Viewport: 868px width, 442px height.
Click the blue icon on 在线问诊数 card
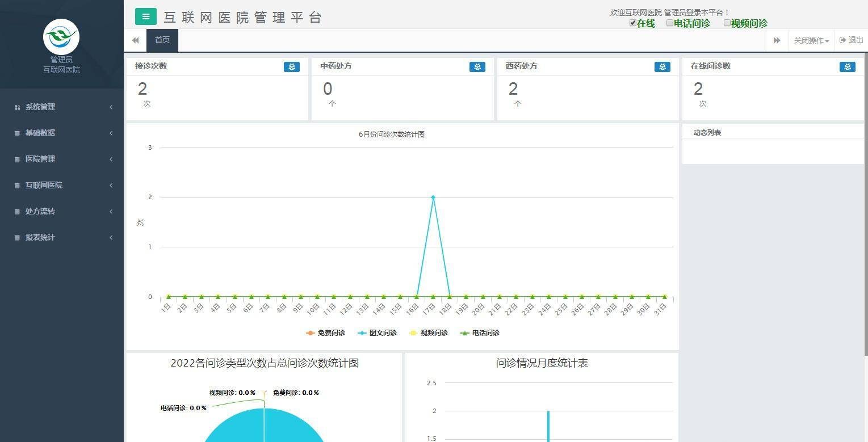pyautogui.click(x=847, y=66)
